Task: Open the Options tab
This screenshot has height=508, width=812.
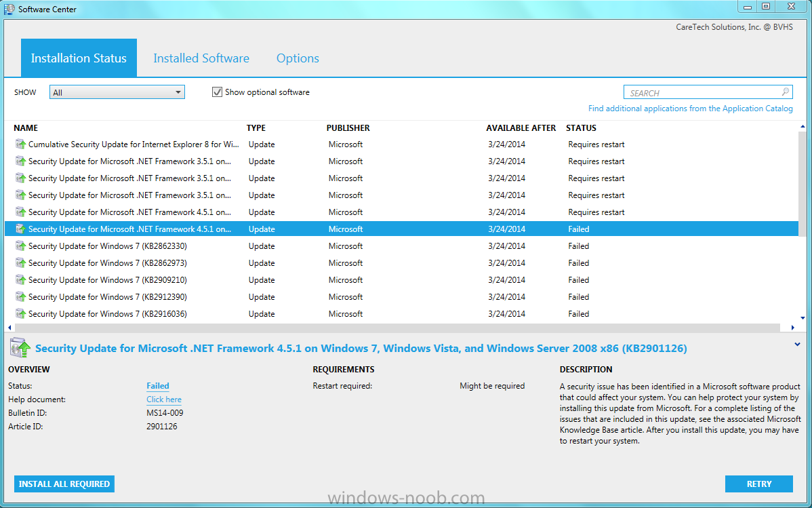Action: (298, 58)
